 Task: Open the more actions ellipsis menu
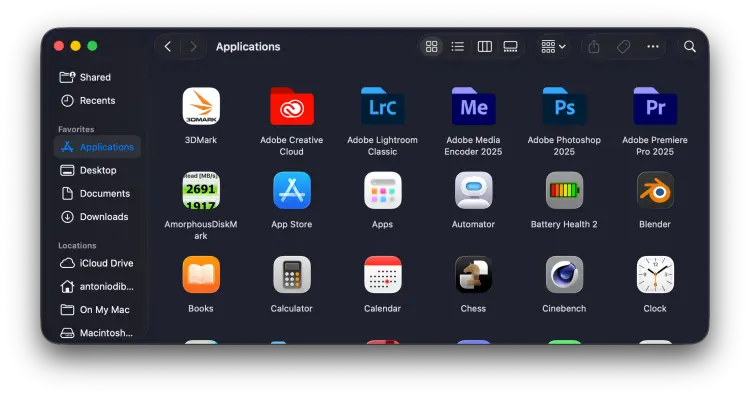point(653,46)
